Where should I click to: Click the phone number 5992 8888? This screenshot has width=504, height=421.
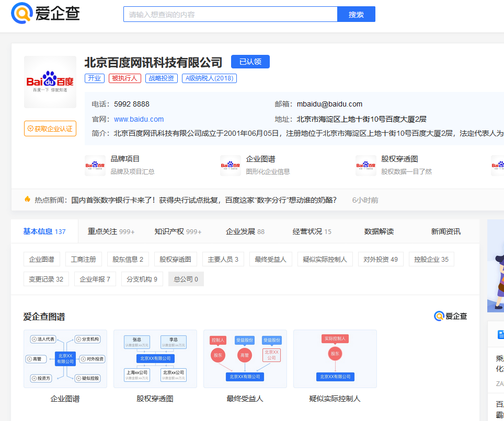click(131, 104)
